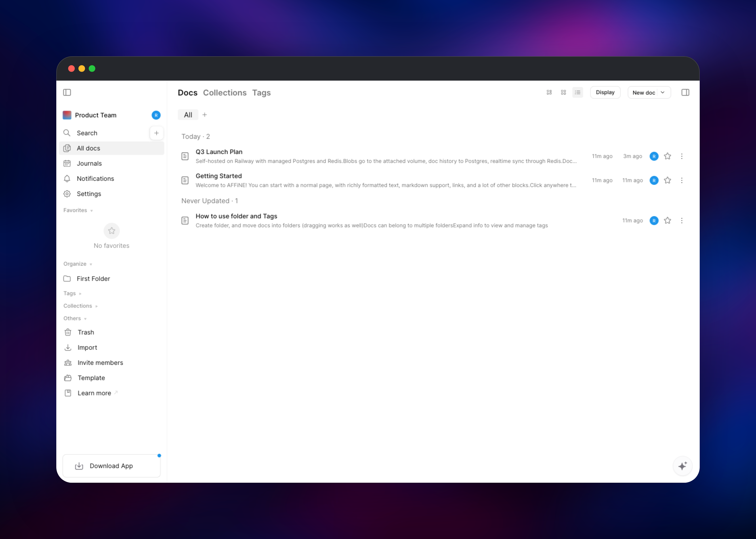This screenshot has height=539, width=756.
Task: Open the Display options dropdown
Action: 605,92
